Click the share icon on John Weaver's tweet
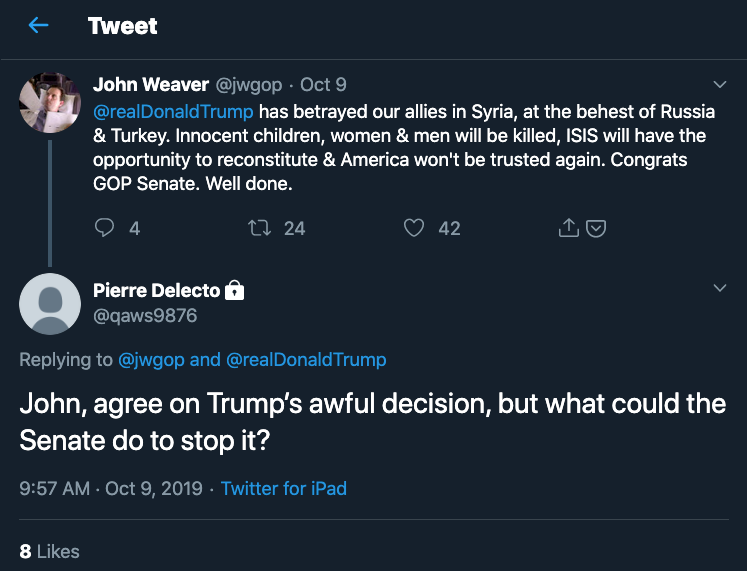Screen dimensions: 747x571 (x=568, y=228)
